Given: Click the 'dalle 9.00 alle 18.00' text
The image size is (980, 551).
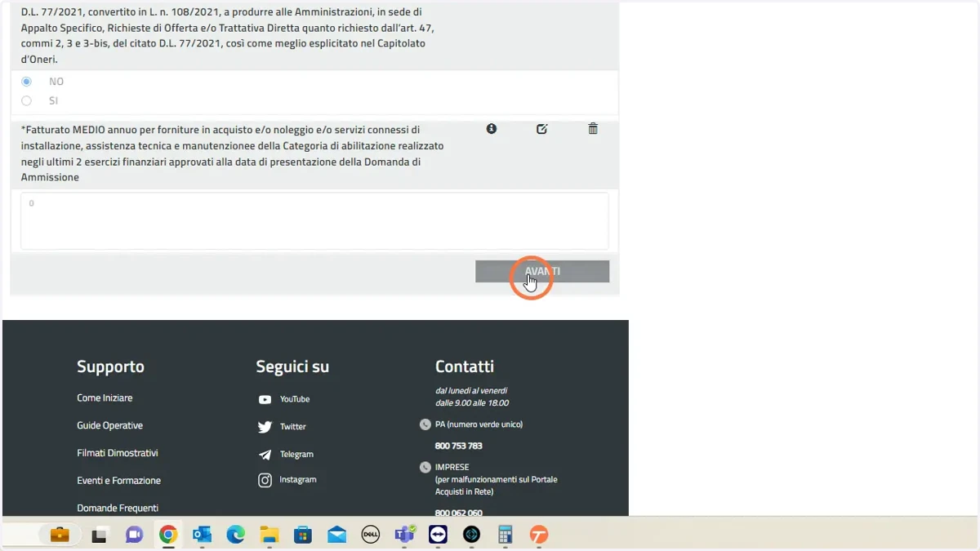Looking at the screenshot, I should click(x=472, y=403).
